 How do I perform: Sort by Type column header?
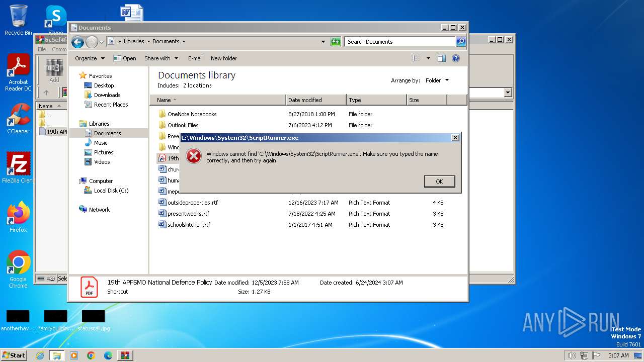(376, 100)
